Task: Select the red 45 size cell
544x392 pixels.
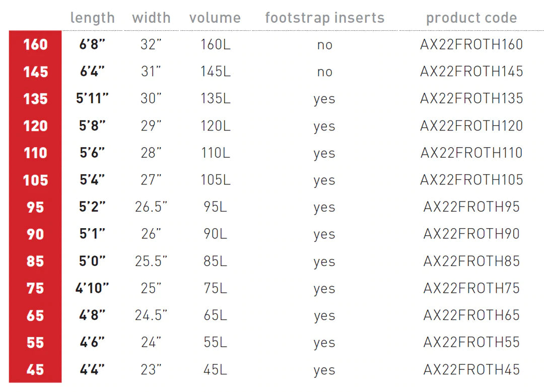Action: pos(35,370)
